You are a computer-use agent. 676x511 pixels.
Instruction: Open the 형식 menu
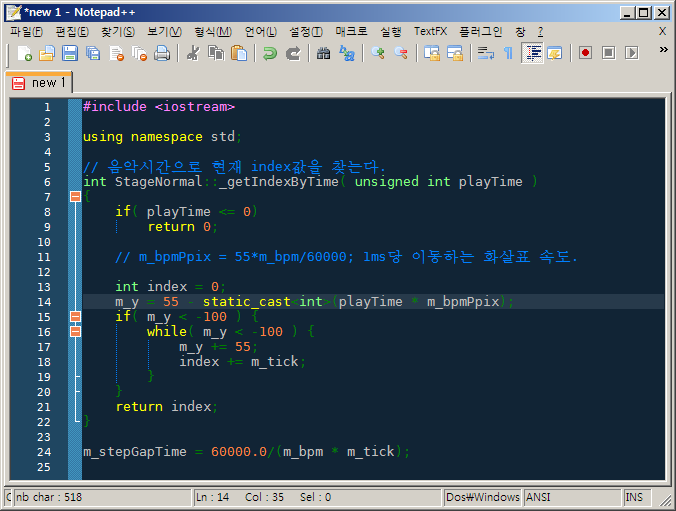point(213,31)
